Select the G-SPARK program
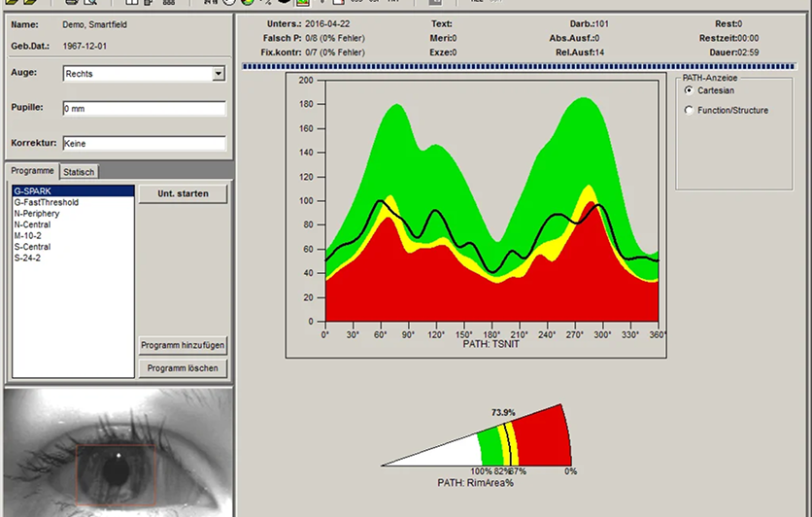Viewport: 812px width, 517px height. point(73,191)
